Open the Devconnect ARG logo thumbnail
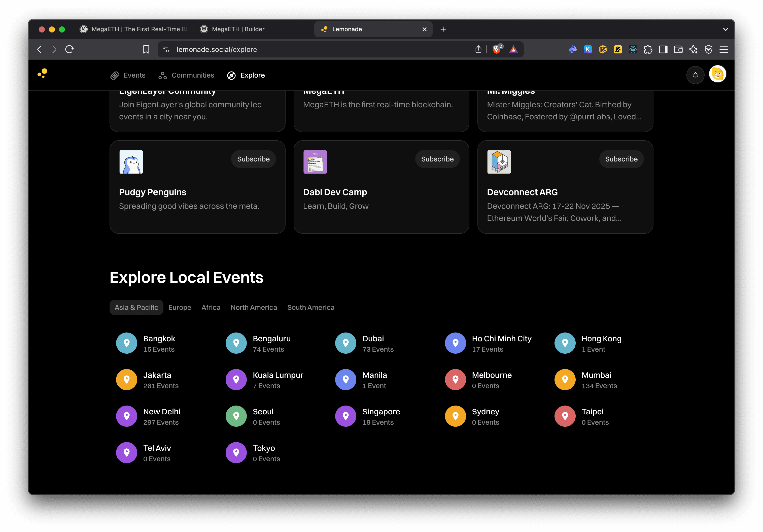 coord(499,162)
